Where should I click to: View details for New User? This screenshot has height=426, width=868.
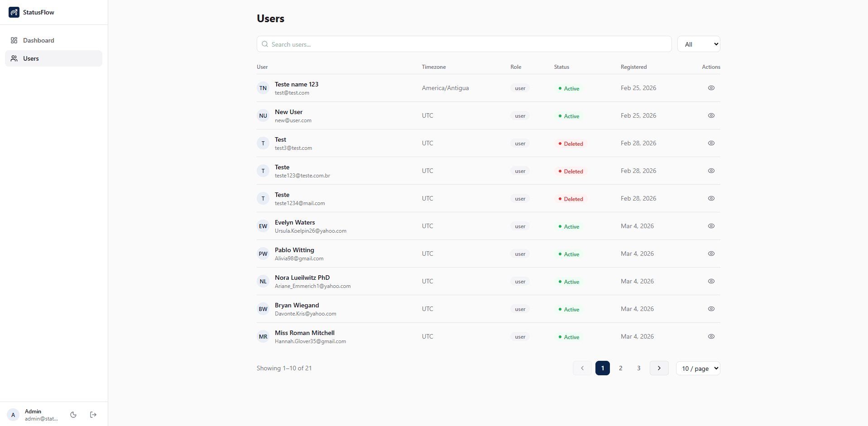711,115
